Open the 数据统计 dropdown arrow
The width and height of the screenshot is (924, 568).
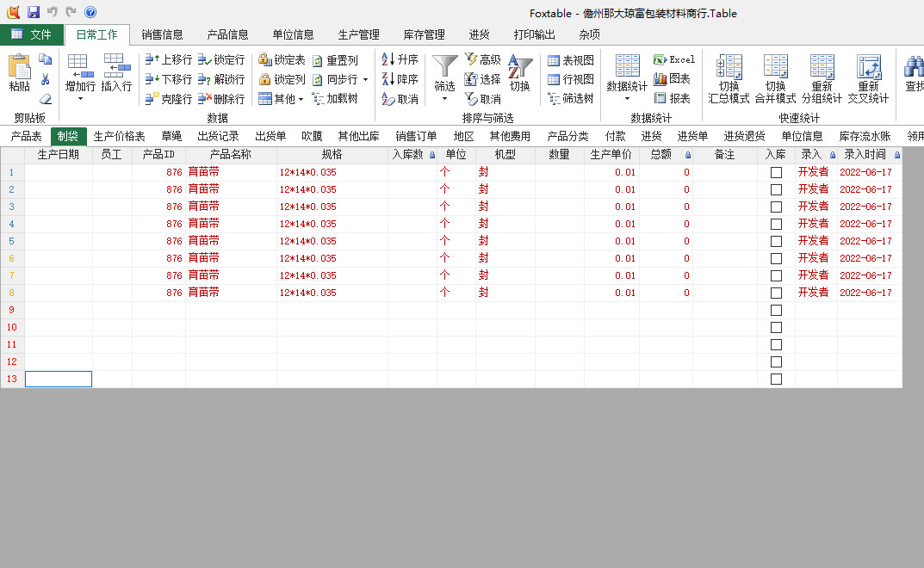627,99
